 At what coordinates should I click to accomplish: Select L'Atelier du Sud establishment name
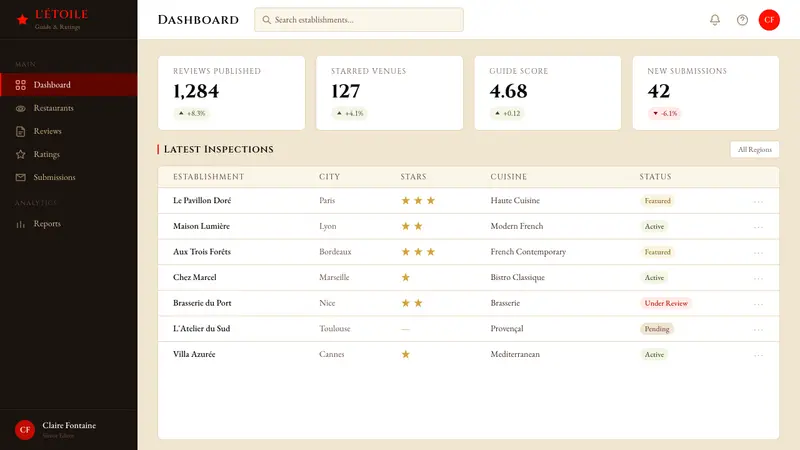(202, 329)
